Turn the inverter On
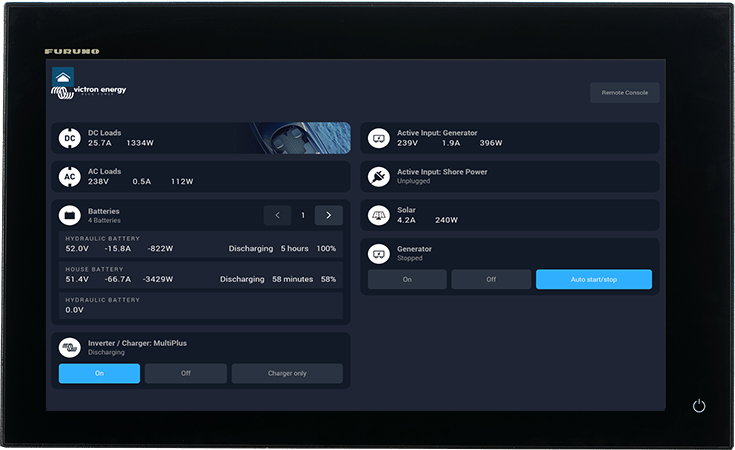This screenshot has width=735, height=450. [x=99, y=374]
